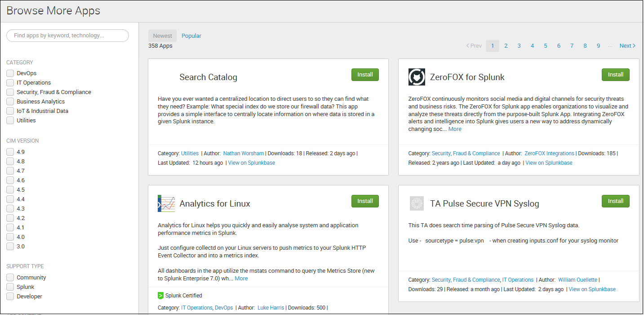Open IT Operations link in TA Pulse card
This screenshot has width=644, height=315.
518,280
